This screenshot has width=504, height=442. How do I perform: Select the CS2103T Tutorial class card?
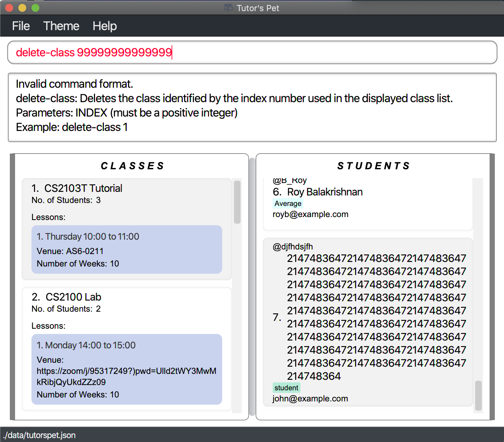tap(127, 229)
